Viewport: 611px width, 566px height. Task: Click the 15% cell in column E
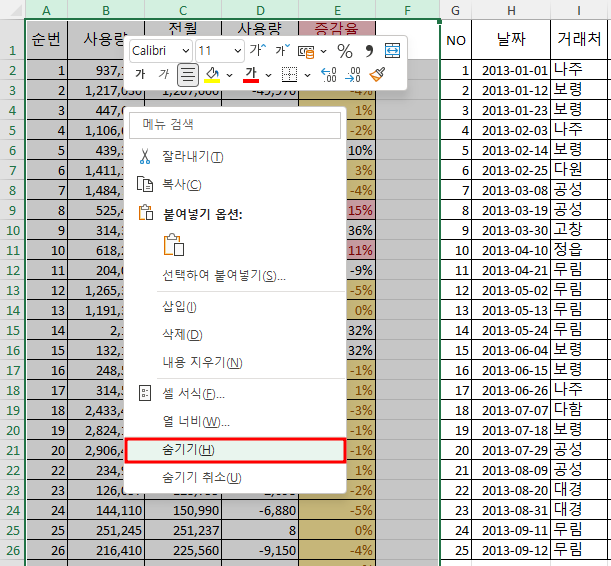point(360,210)
